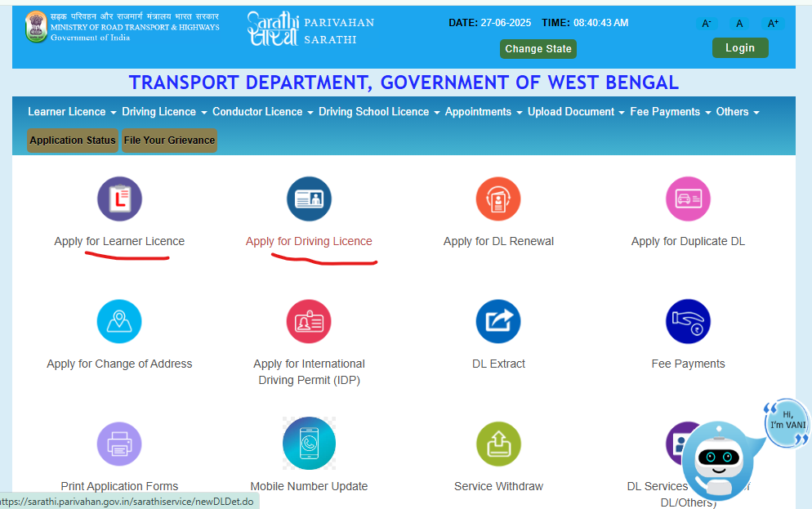The image size is (812, 509).
Task: Open the VANI chatbot robot icon
Action: click(718, 460)
